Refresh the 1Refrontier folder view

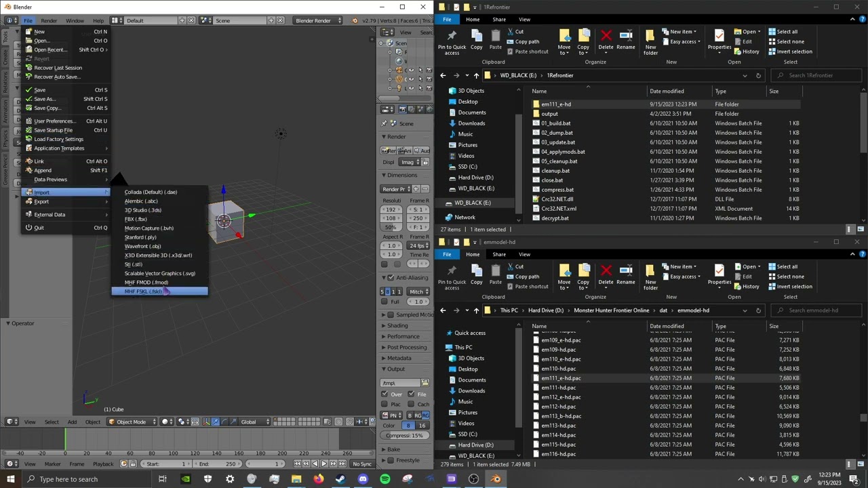[x=758, y=75]
